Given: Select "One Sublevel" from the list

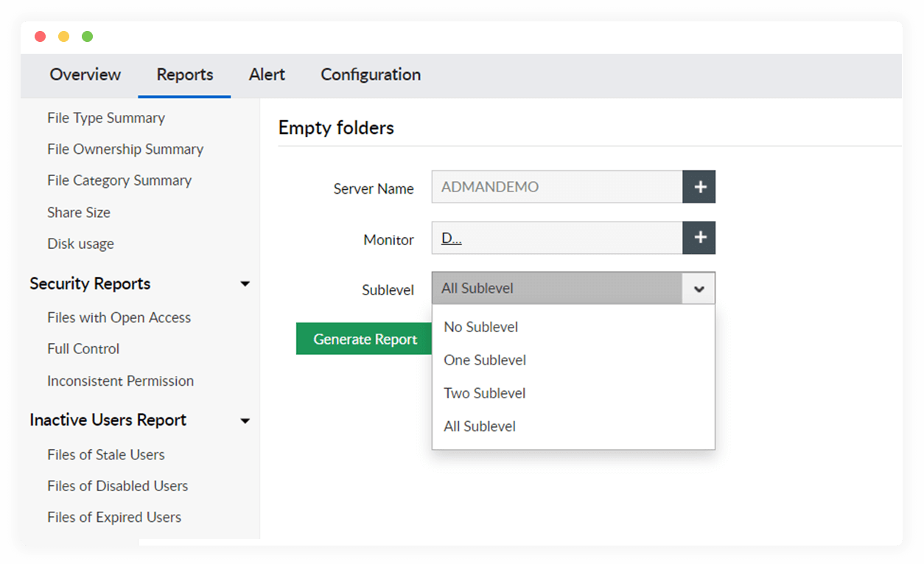Looking at the screenshot, I should pyautogui.click(x=484, y=360).
